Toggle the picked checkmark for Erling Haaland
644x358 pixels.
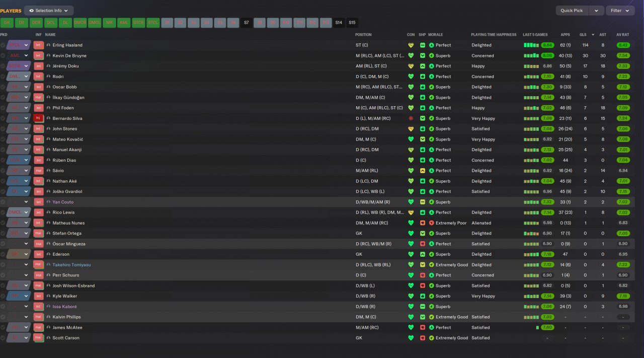pyautogui.click(x=3, y=45)
